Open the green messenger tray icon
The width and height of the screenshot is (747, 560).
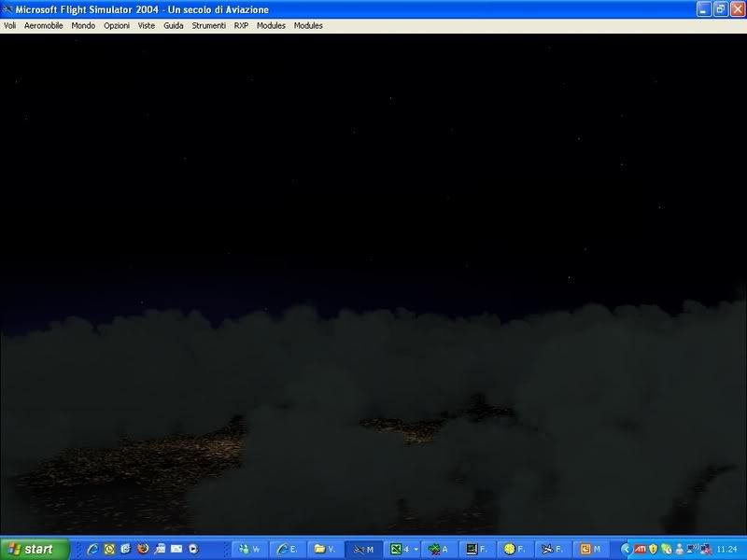click(667, 550)
